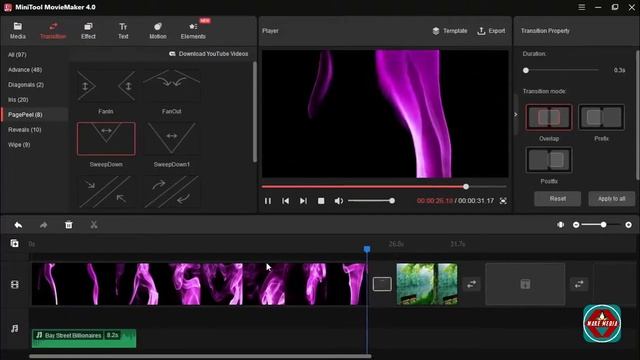Select Overlap transition mode
This screenshot has width=640, height=360.
pos(549,118)
